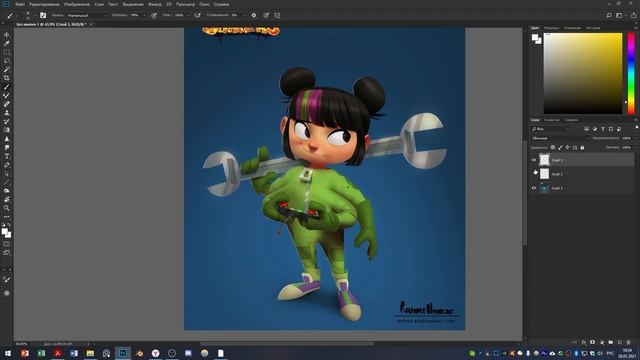
Task: Pick a hue on the vertical spectrum slider
Action: pos(631,73)
